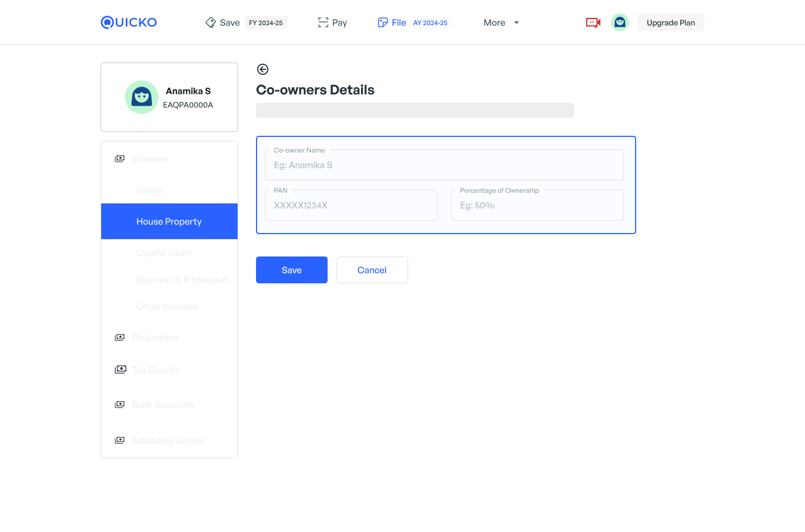This screenshot has width=805, height=532.
Task: Click the Tax Credits sidebar icon
Action: 120,370
